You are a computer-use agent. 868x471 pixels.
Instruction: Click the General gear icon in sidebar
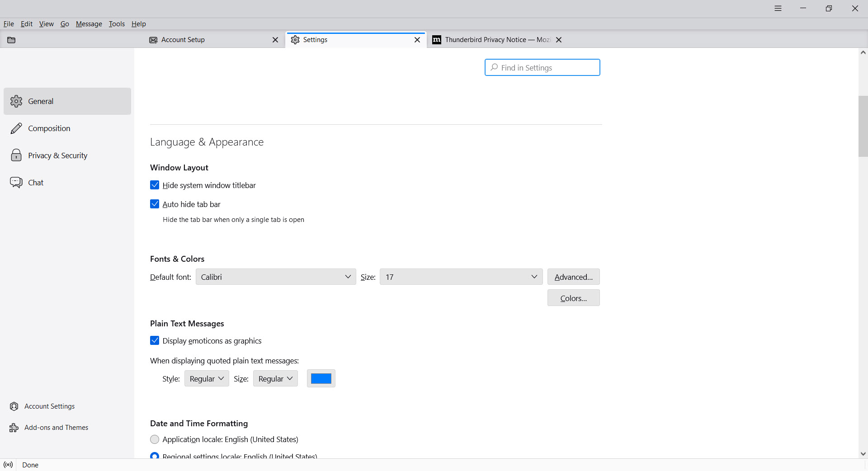pyautogui.click(x=16, y=101)
